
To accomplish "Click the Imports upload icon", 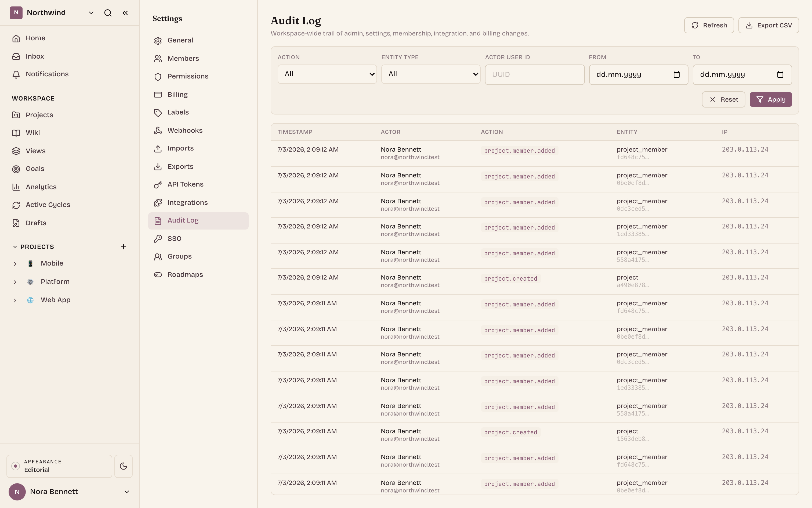I will 158,148.
